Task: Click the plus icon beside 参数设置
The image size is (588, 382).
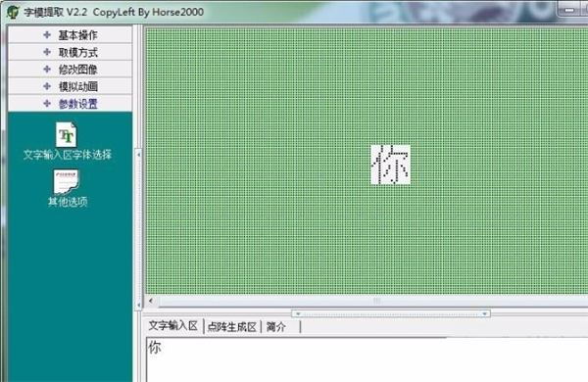Action: pyautogui.click(x=47, y=104)
